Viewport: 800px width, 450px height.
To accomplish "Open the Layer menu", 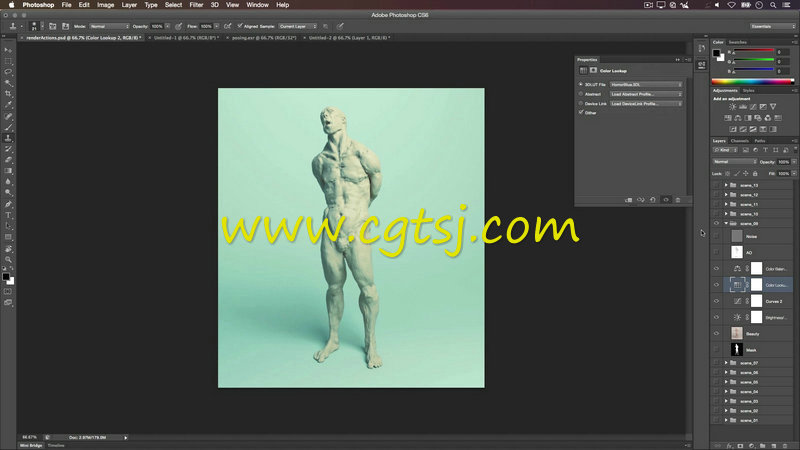I will pos(129,5).
